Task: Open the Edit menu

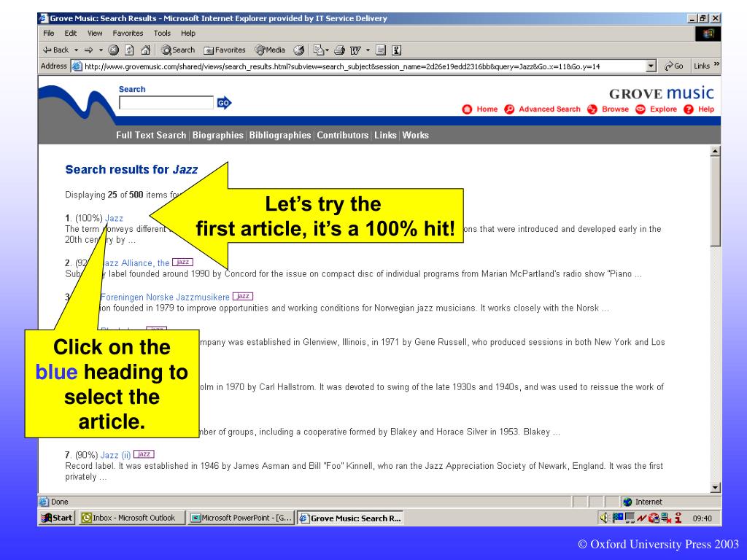Action: [x=71, y=34]
